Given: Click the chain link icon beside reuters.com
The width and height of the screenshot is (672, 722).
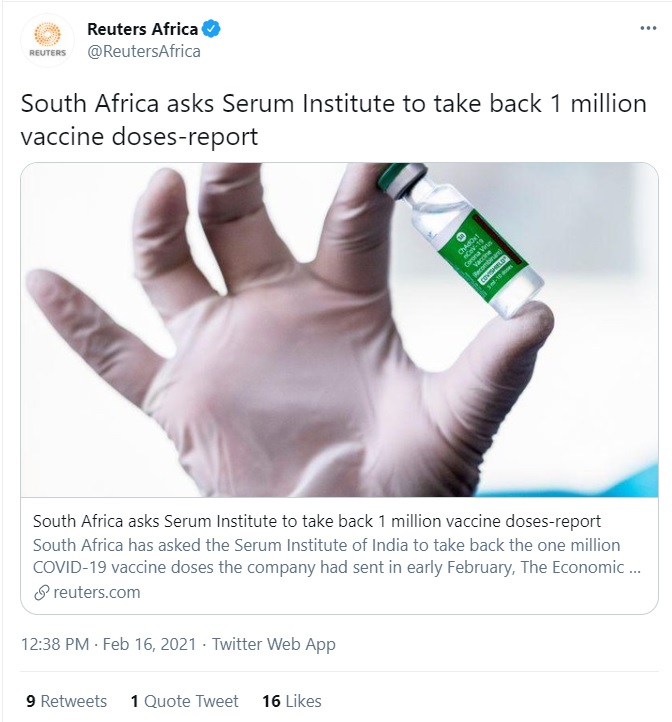Looking at the screenshot, I should (41, 592).
